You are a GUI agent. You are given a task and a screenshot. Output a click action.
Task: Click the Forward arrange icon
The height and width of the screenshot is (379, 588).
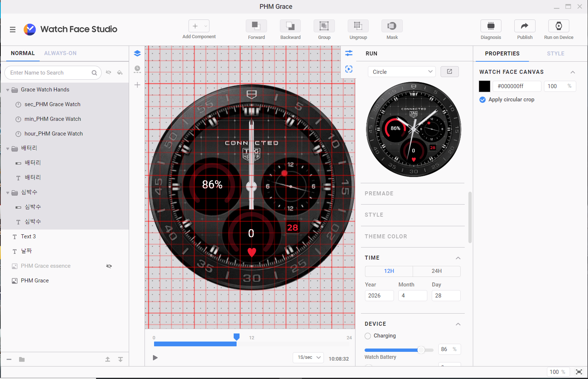point(256,26)
